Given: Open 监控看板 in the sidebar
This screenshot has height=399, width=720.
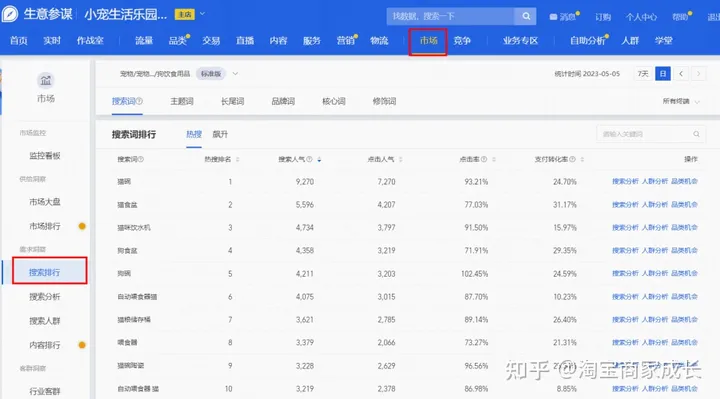Looking at the screenshot, I should coord(45,156).
